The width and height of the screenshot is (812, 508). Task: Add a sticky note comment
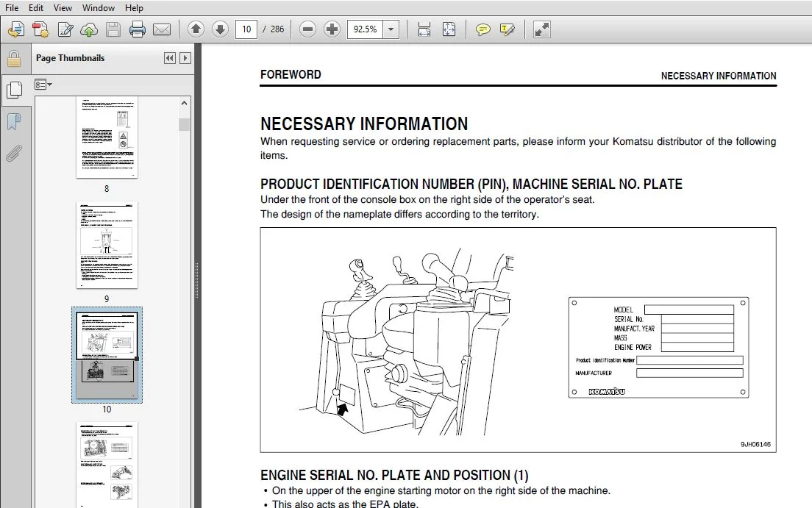pyautogui.click(x=482, y=29)
